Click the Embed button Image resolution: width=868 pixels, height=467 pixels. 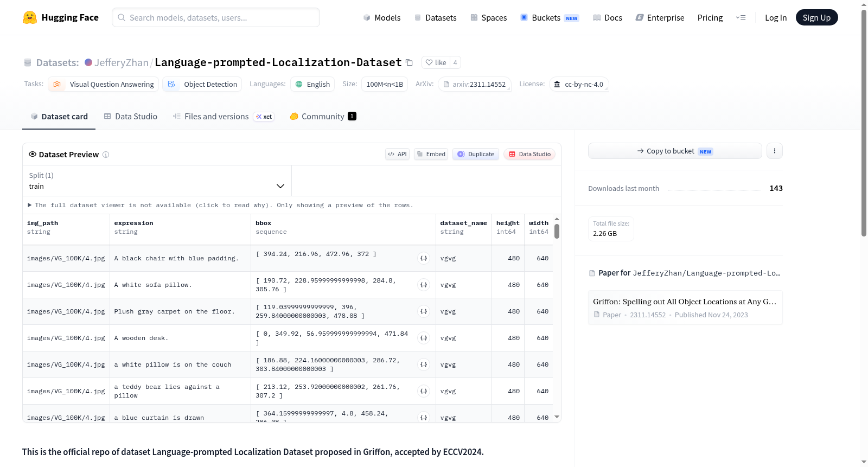(x=431, y=154)
